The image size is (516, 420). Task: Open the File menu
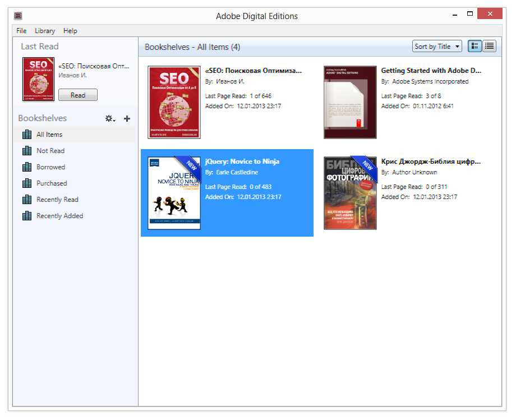click(x=21, y=31)
